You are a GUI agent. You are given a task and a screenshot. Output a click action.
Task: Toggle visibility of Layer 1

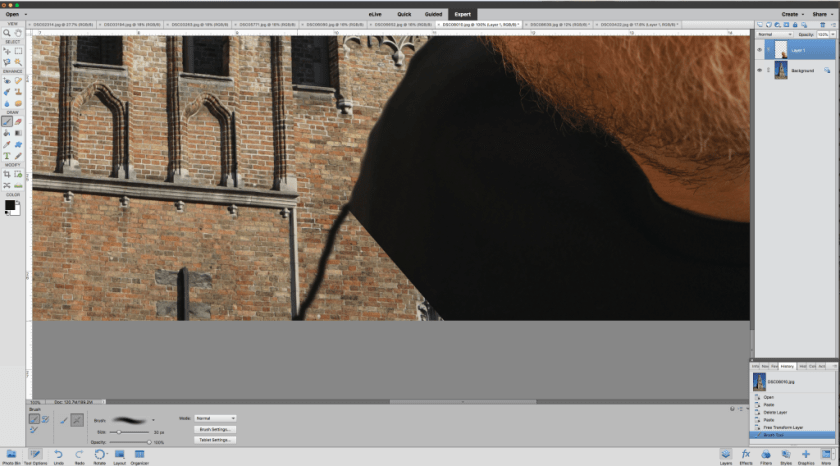[759, 50]
